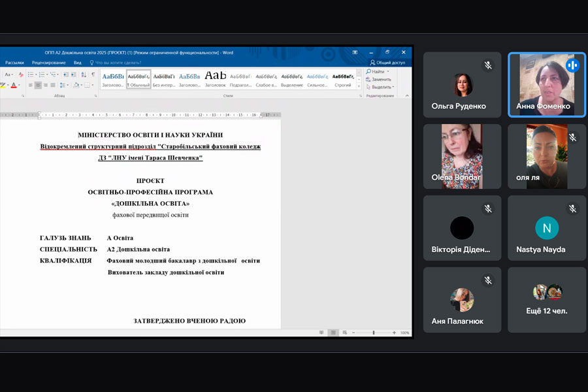The image size is (588, 392).
Task: Click the Общий доступ share button
Action: (x=389, y=63)
